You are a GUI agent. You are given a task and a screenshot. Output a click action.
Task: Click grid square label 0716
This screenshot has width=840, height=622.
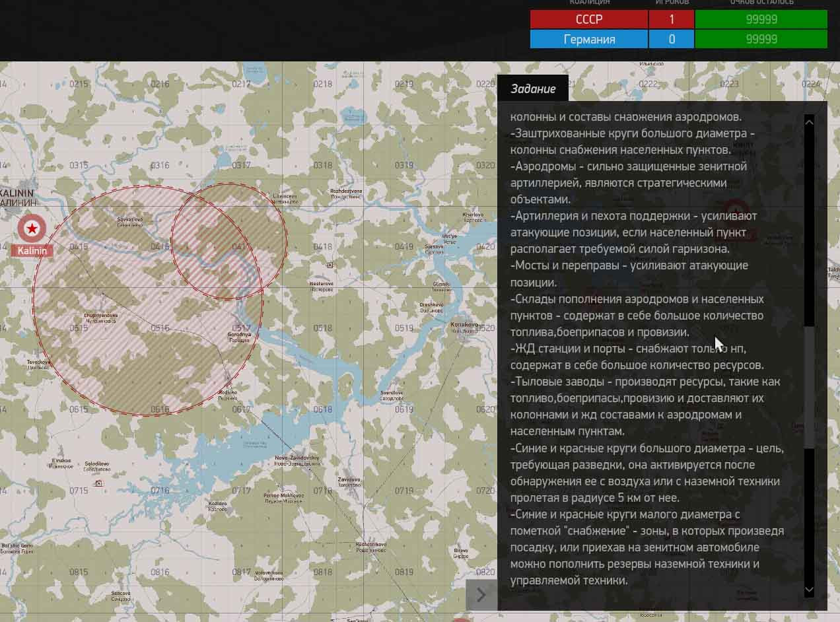pos(160,491)
